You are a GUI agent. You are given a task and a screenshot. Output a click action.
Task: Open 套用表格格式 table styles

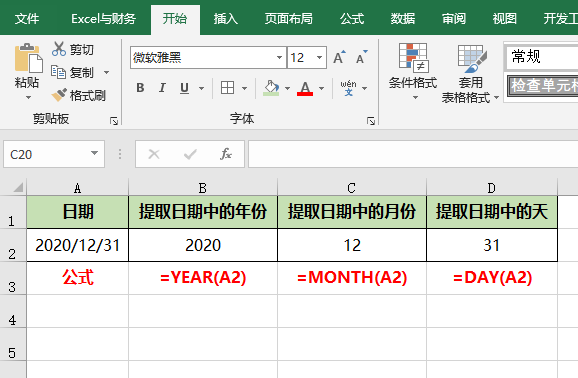(x=470, y=74)
